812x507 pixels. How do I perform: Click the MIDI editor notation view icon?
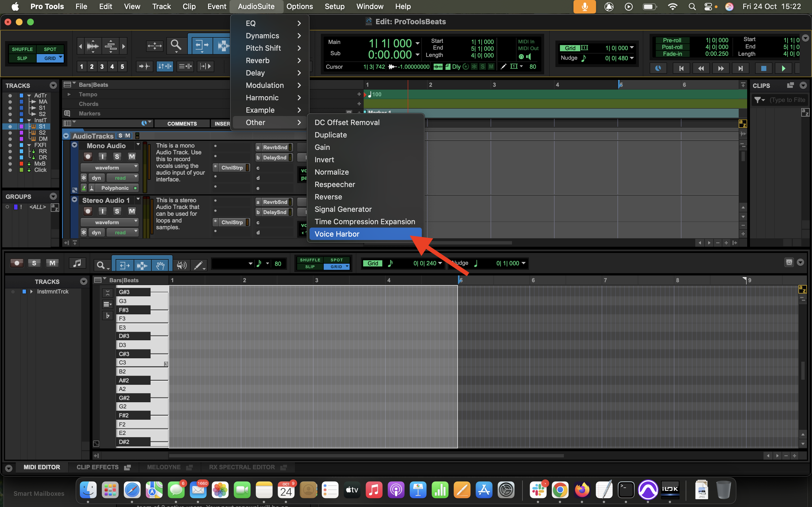(x=77, y=263)
